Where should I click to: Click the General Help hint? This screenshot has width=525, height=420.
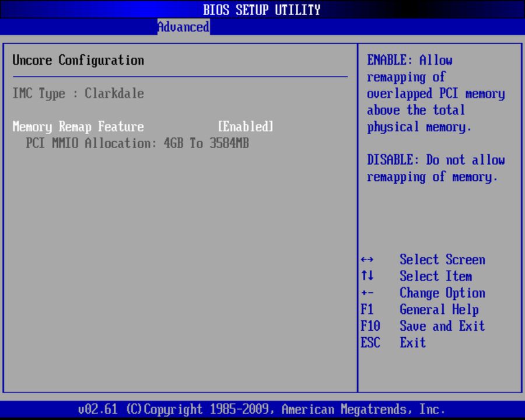439,310
